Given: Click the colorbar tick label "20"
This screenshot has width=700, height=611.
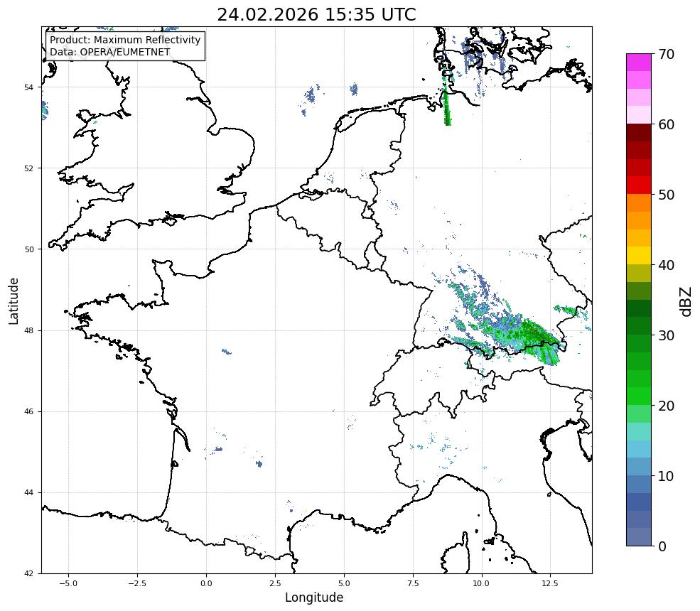Looking at the screenshot, I should [666, 406].
